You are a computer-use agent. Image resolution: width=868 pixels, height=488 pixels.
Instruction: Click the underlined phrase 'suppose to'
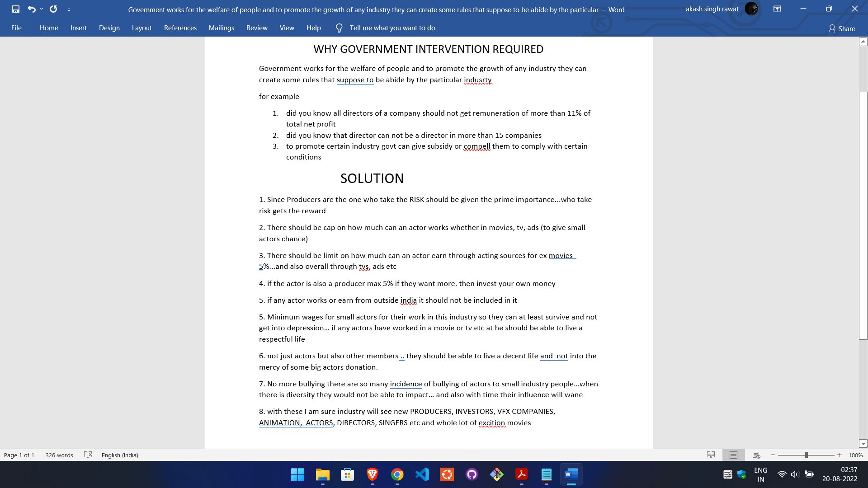click(355, 80)
